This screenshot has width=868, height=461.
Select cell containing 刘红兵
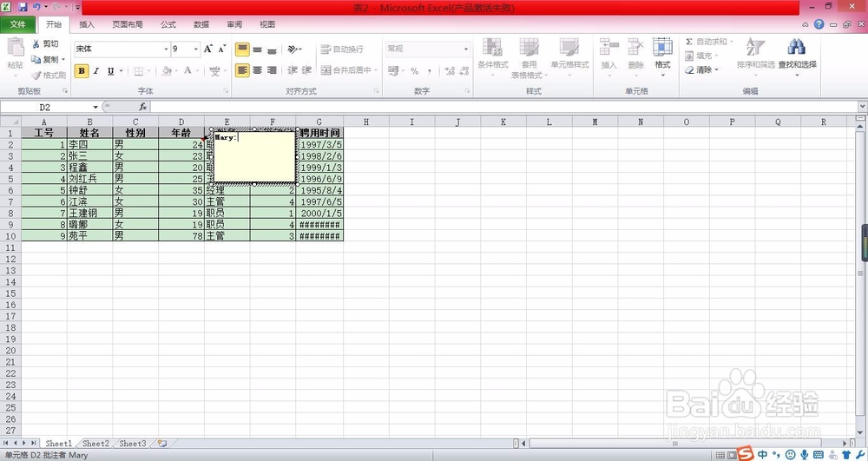tap(89, 179)
